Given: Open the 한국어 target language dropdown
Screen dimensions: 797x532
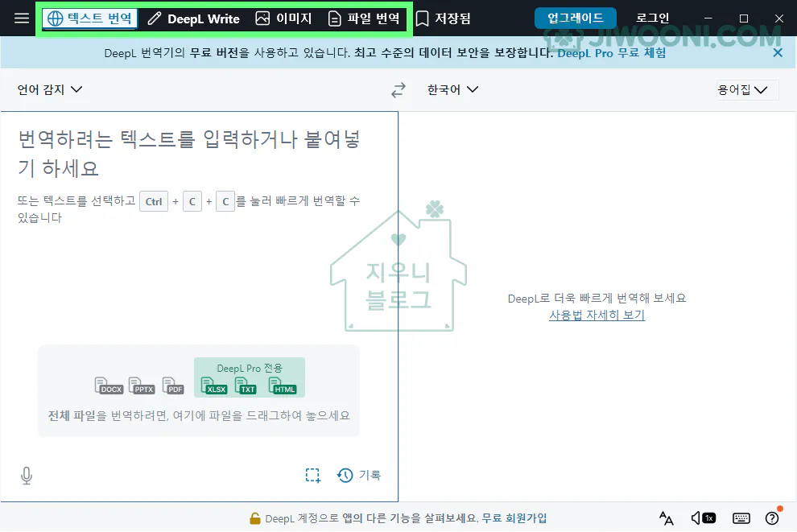Looking at the screenshot, I should [451, 89].
